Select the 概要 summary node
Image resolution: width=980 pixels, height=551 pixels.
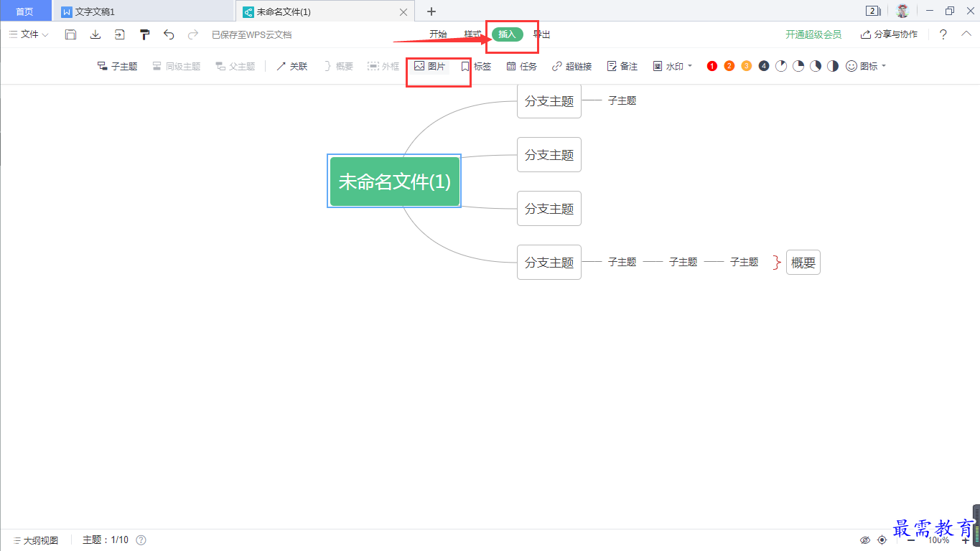(x=803, y=263)
